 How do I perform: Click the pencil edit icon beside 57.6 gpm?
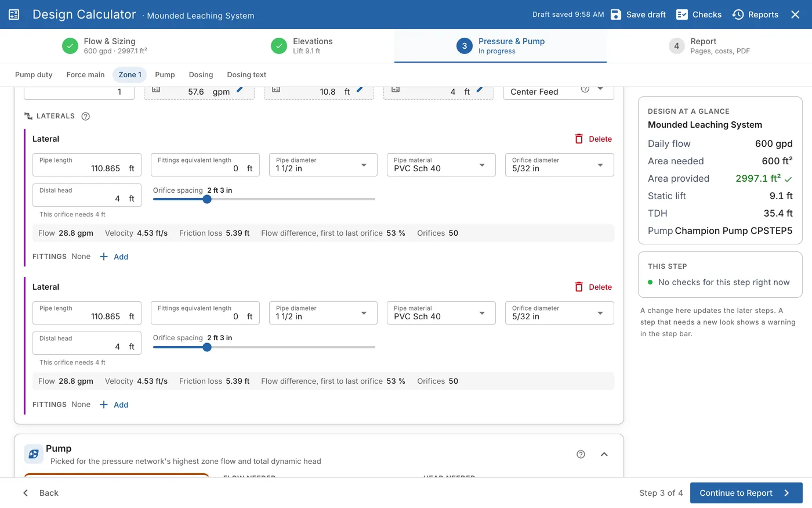coord(240,90)
